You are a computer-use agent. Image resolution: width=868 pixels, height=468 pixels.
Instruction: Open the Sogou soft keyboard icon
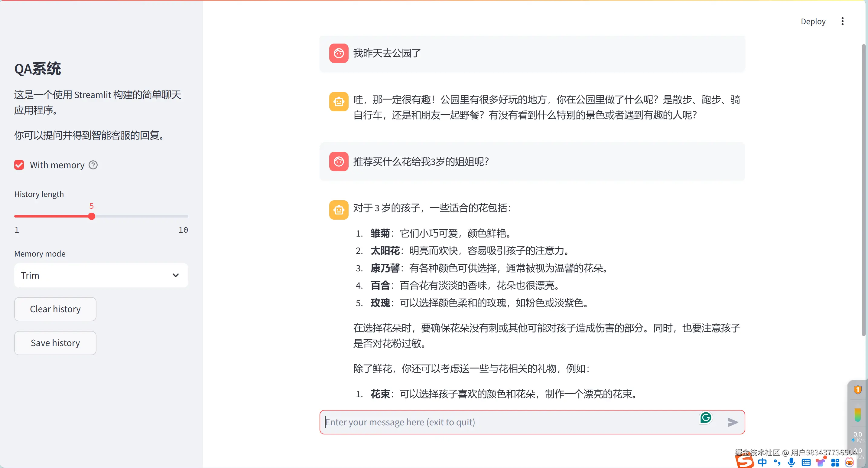(806, 462)
